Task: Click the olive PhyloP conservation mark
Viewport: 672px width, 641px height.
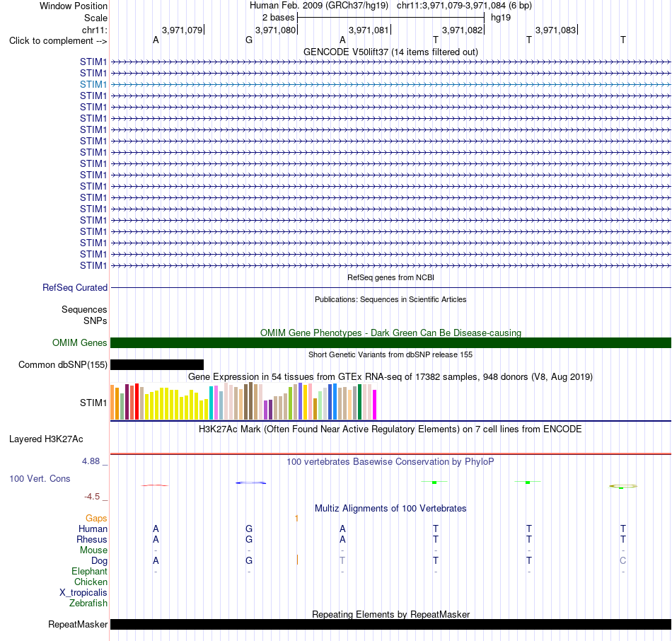Action: (623, 486)
